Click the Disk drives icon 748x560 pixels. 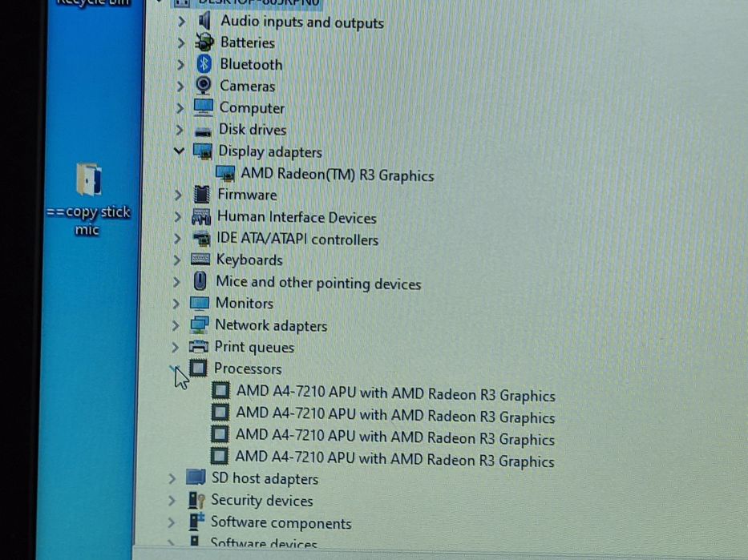[203, 131]
